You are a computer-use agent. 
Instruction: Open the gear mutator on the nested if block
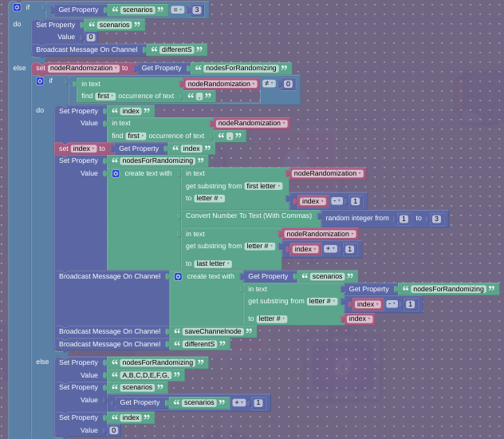point(40,81)
